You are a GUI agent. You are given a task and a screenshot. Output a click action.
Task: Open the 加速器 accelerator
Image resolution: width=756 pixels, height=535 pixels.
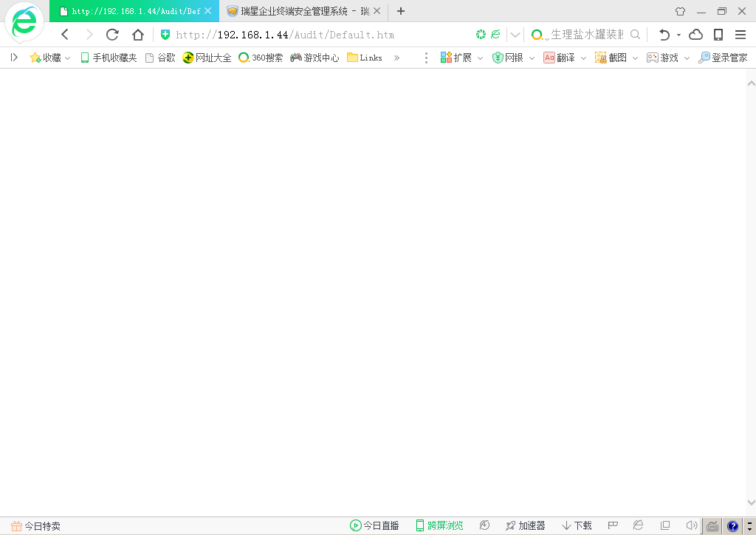(x=525, y=526)
